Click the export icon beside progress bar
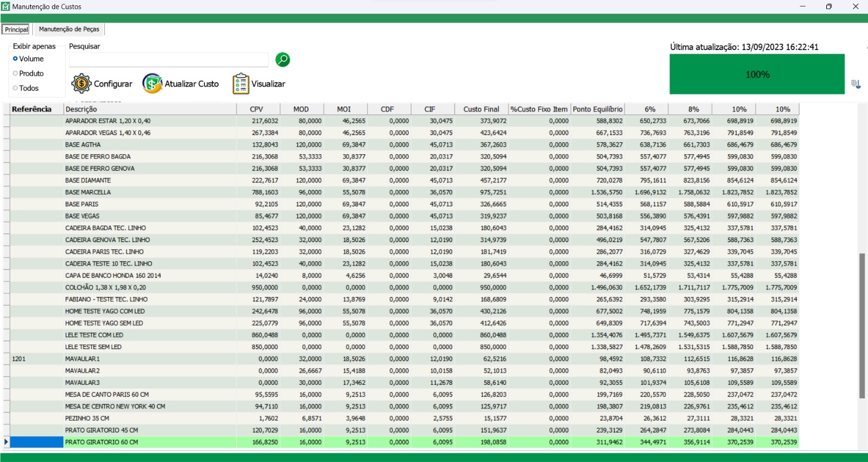Screen dimensions: 868x462 [x=856, y=84]
